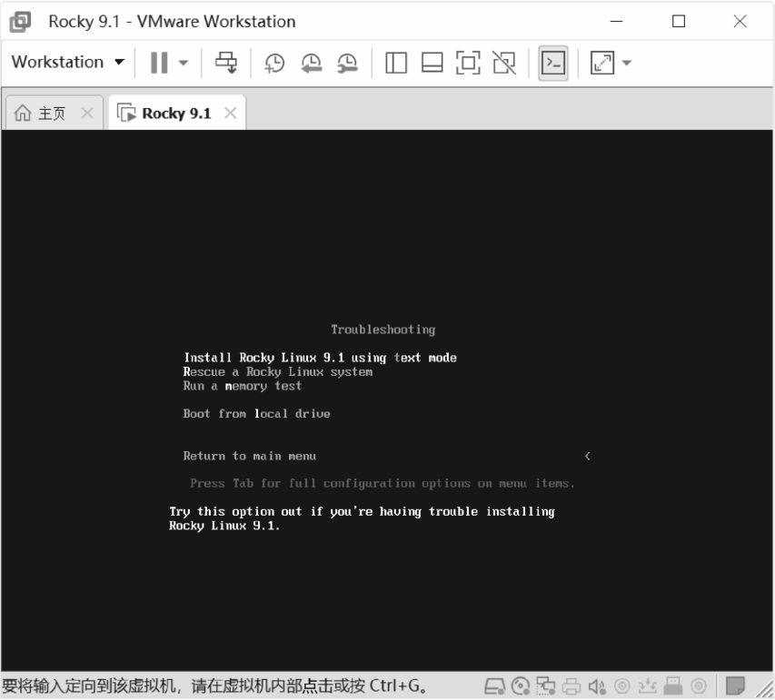This screenshot has height=700, width=775.
Task: Expand the power options dropdown arrow
Action: click(x=184, y=63)
